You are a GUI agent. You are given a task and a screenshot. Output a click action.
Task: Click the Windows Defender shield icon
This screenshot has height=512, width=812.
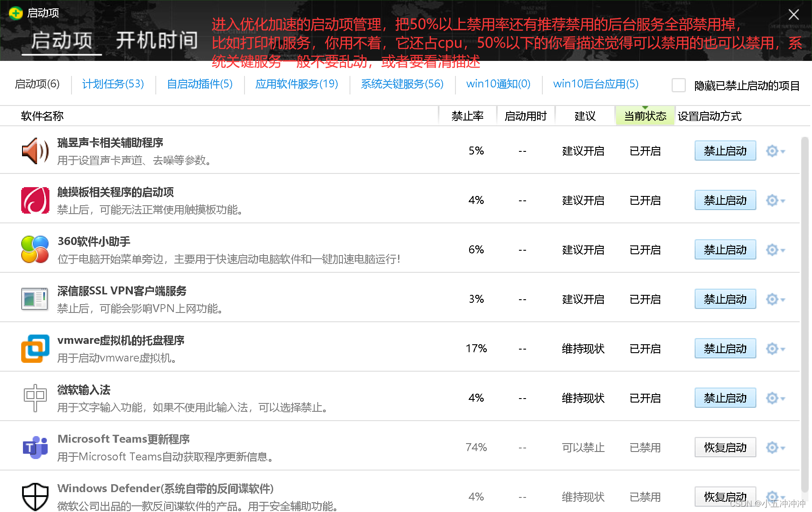pyautogui.click(x=35, y=497)
